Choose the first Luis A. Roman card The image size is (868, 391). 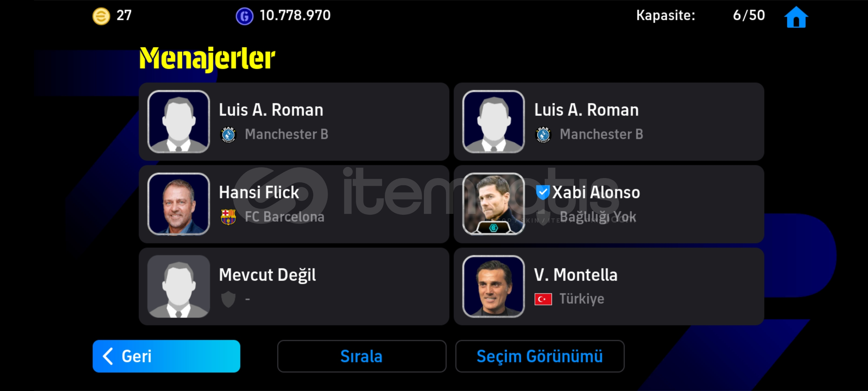(294, 122)
